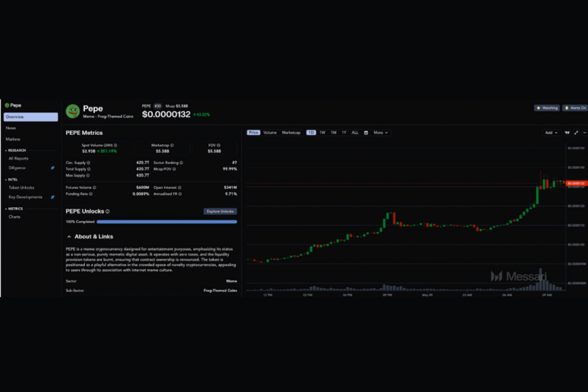The width and height of the screenshot is (588, 392).
Task: Click the 0.0089% funding rate value
Action: [141, 194]
